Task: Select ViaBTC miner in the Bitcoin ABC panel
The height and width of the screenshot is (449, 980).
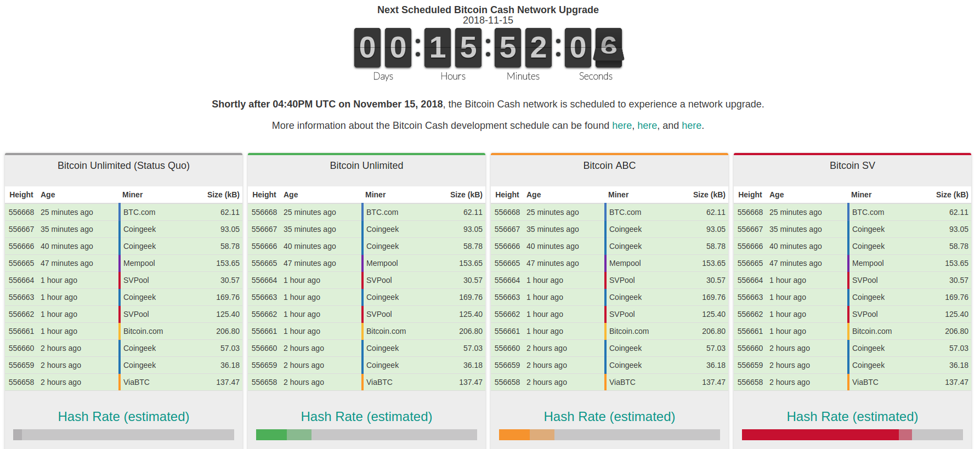Action: coord(622,382)
